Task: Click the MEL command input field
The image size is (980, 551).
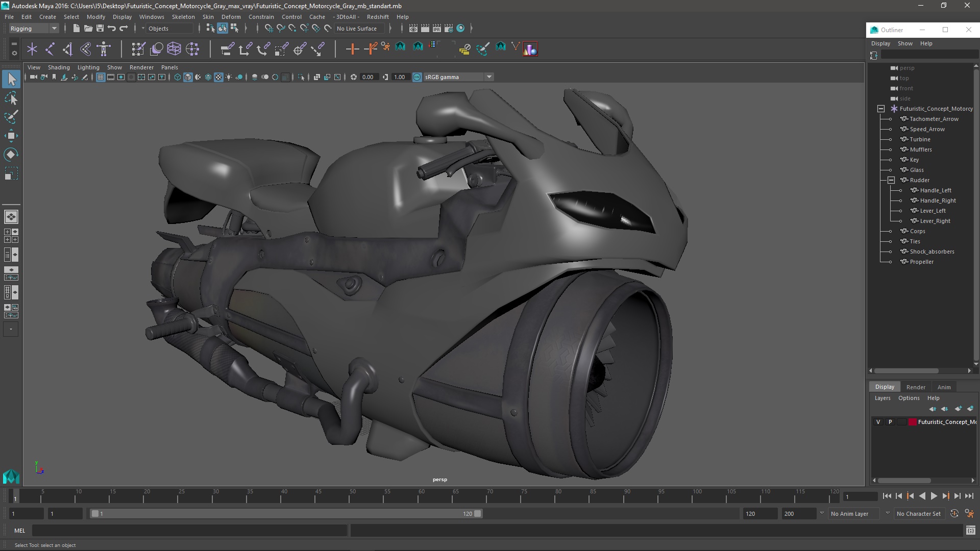Action: [189, 531]
